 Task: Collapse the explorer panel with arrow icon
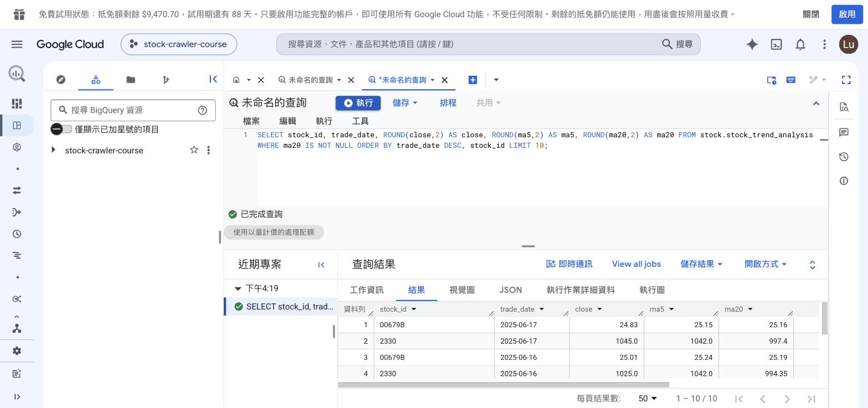pyautogui.click(x=213, y=79)
